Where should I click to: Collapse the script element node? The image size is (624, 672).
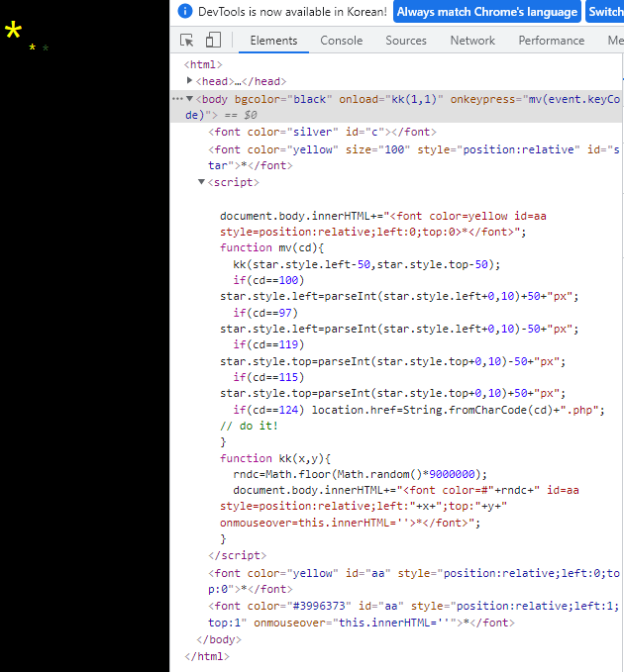pos(201,182)
